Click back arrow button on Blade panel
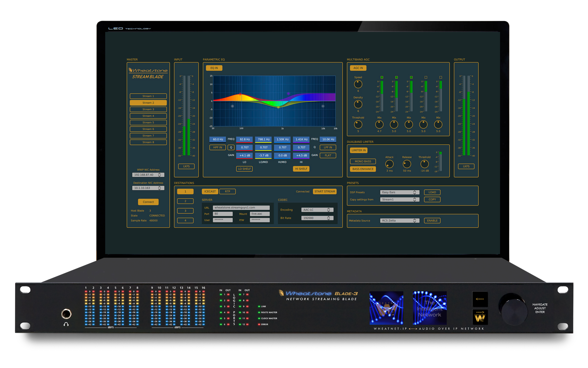588x368 pixels. tap(480, 299)
